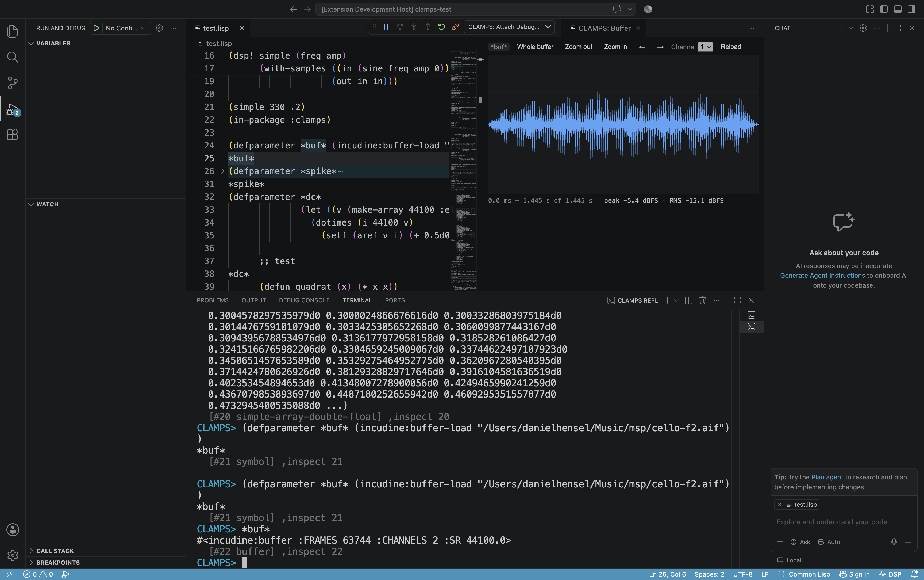Expand the BREAKPOINTS section
This screenshot has height=580, width=924.
58,562
